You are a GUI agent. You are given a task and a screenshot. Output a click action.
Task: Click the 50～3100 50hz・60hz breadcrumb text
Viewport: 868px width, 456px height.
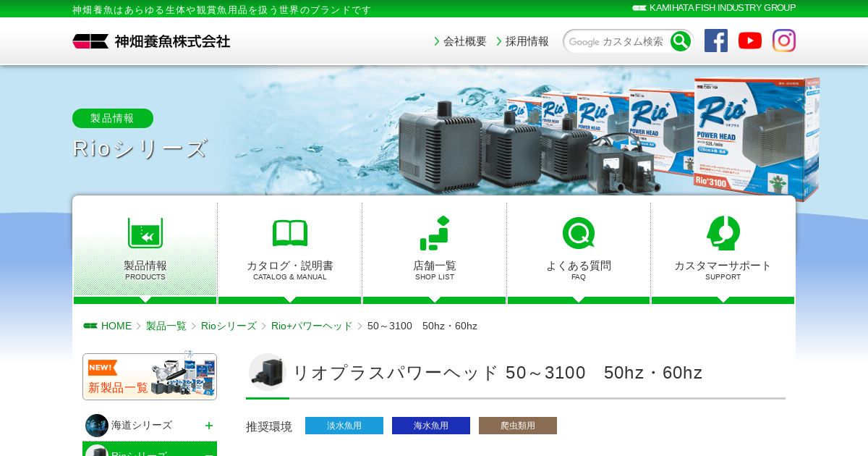point(422,326)
